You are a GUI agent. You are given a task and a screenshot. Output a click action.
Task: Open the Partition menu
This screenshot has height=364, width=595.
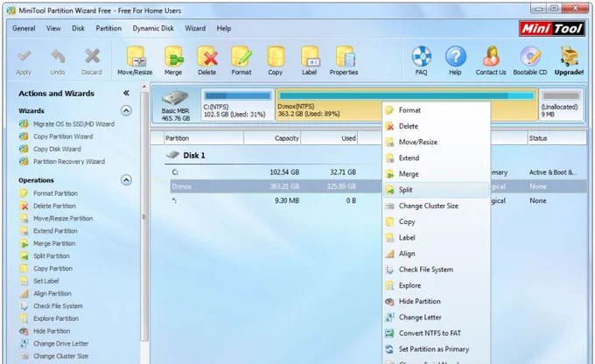108,29
